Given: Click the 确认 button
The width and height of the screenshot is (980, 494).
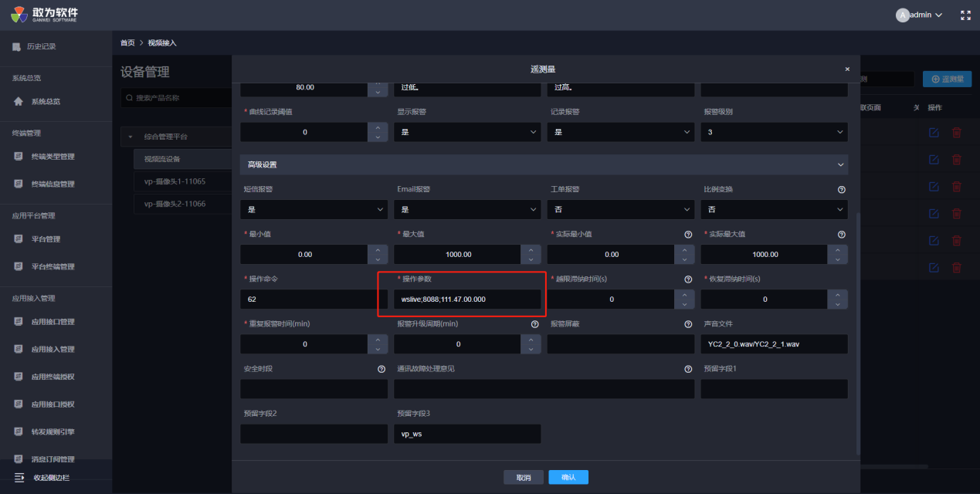Looking at the screenshot, I should (568, 477).
